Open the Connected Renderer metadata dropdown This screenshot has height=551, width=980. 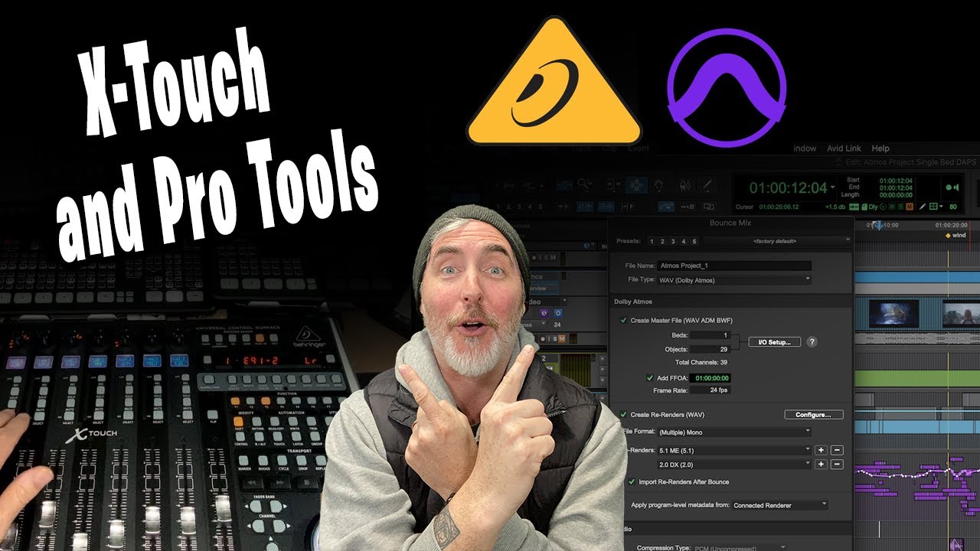pos(779,505)
